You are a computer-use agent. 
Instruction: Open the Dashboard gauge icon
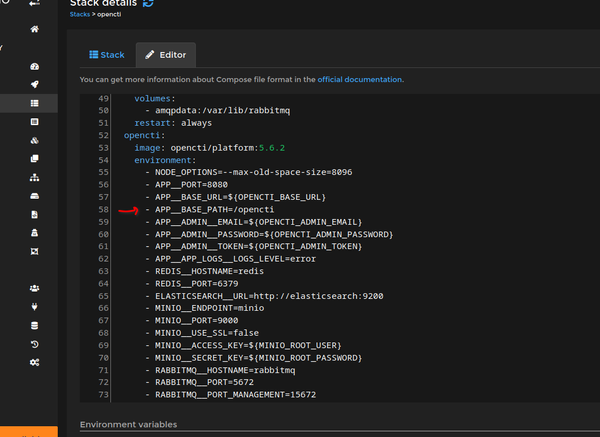(x=34, y=66)
